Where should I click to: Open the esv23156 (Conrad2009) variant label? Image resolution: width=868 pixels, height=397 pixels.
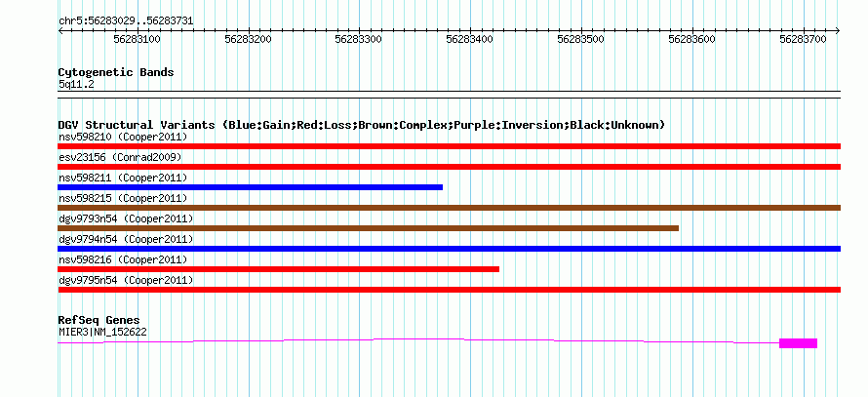coord(120,157)
